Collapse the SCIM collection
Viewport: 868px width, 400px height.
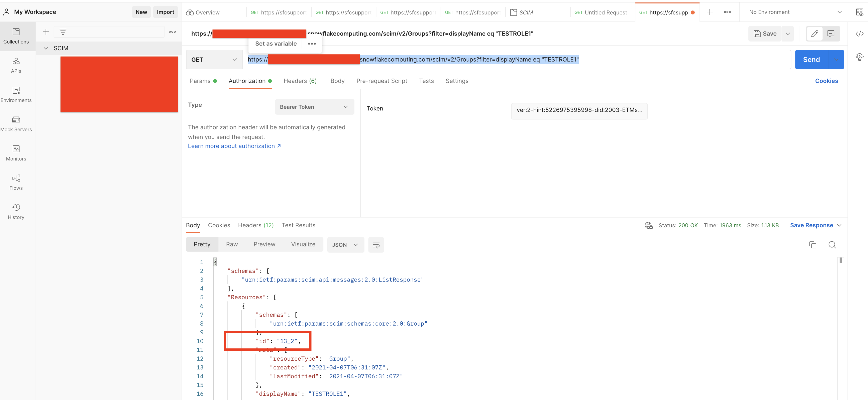click(x=46, y=48)
